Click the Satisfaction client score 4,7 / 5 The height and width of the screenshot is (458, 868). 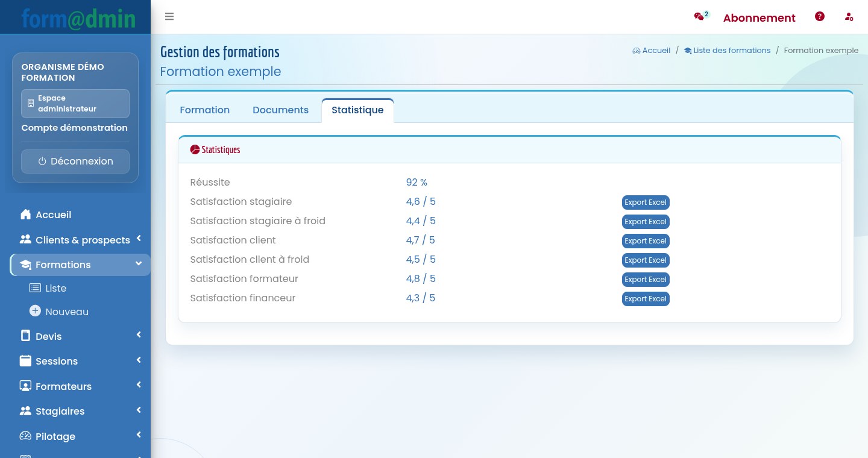click(421, 240)
